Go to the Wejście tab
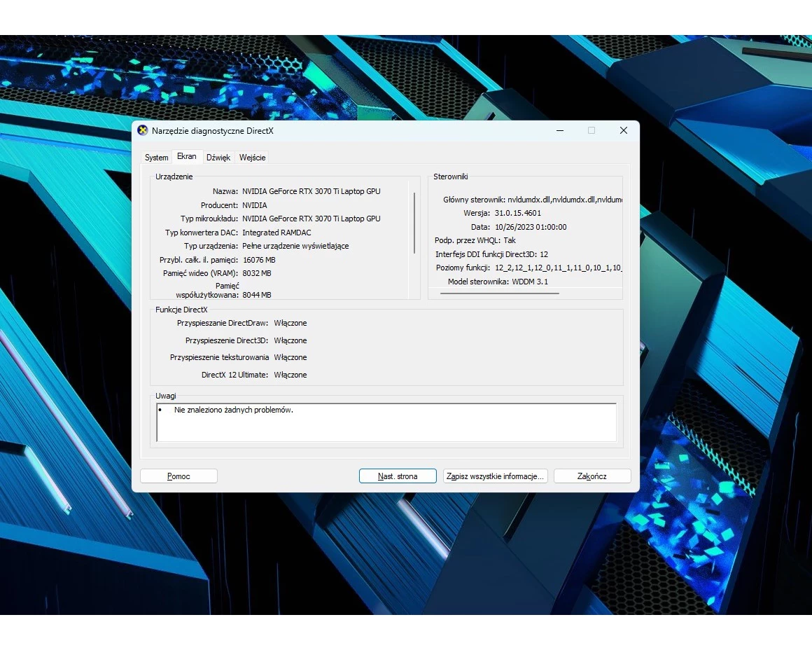Image resolution: width=812 pixels, height=650 pixels. tap(252, 158)
